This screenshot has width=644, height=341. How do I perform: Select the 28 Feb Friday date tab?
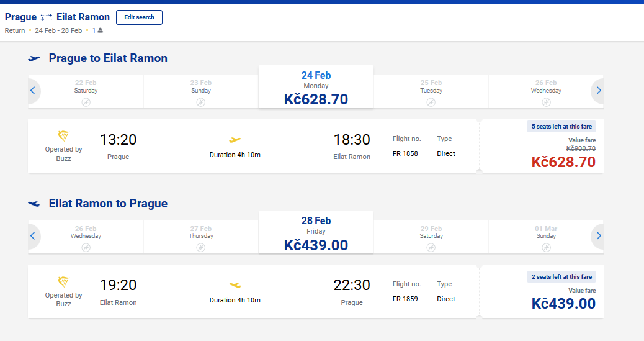[316, 232]
